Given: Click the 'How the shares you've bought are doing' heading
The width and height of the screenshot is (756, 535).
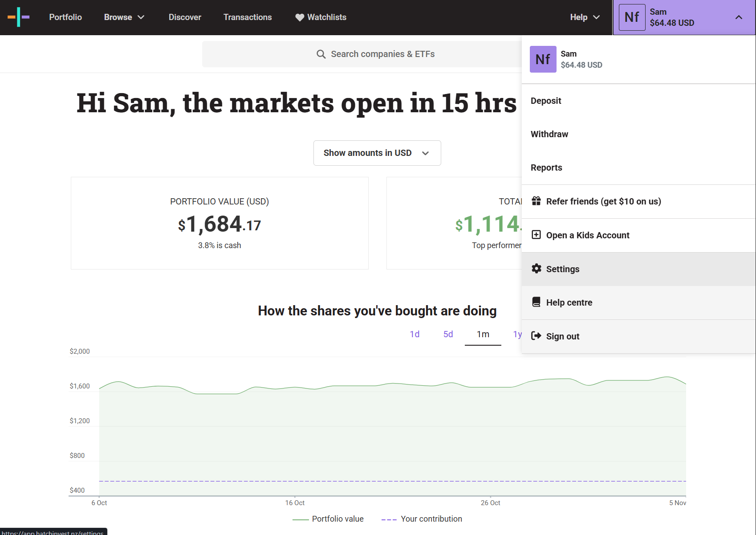Looking at the screenshot, I should tap(377, 311).
